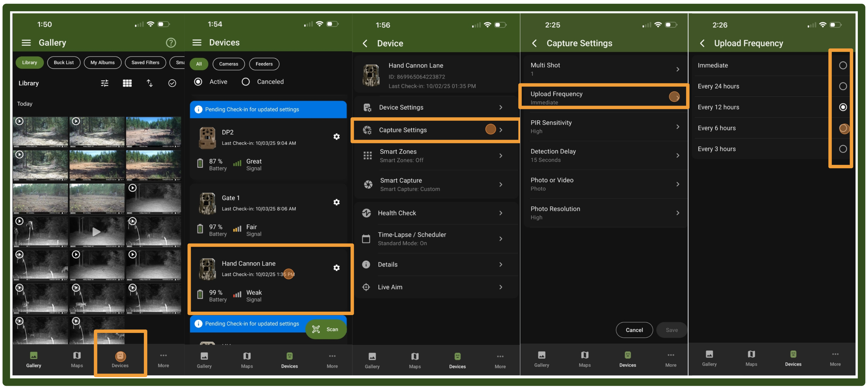
Task: Filter devices by Cameras tab
Action: coord(229,64)
